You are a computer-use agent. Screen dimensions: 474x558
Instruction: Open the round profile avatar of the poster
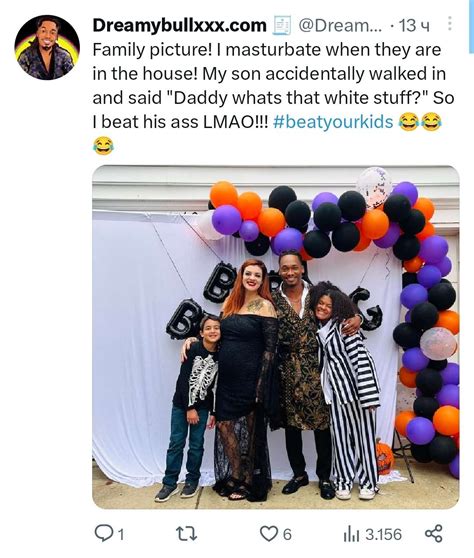point(47,47)
